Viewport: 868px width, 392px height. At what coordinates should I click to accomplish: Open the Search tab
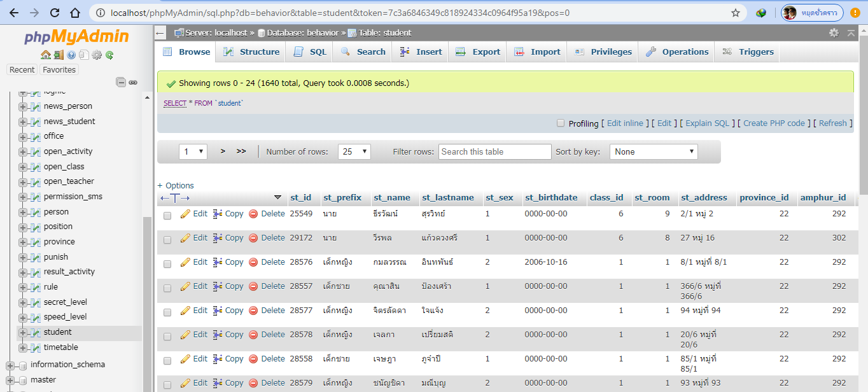(363, 52)
